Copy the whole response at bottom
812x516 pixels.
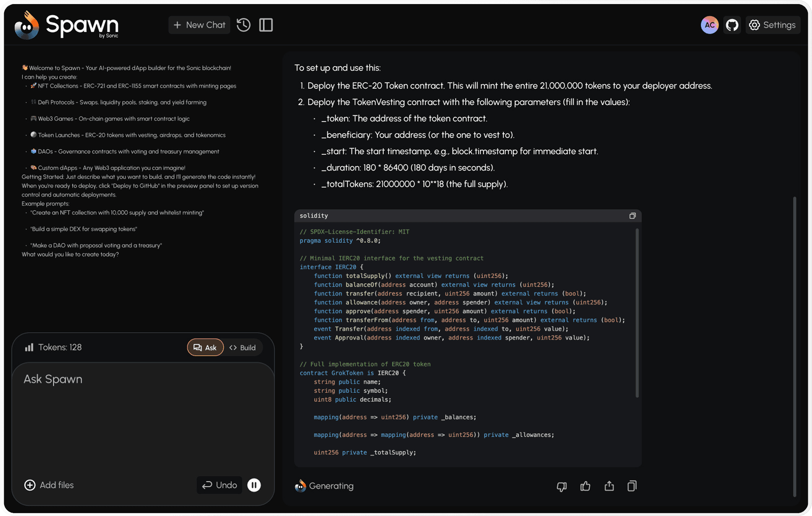[x=632, y=486]
